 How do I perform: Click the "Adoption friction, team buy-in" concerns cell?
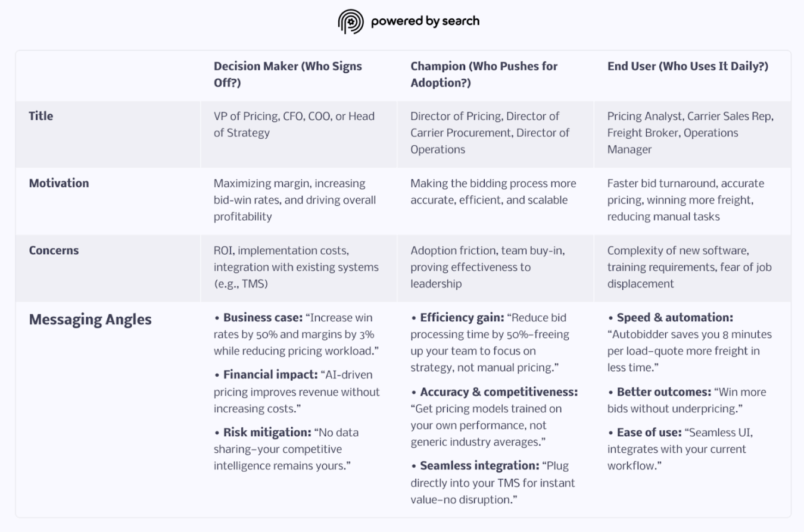[487, 267]
